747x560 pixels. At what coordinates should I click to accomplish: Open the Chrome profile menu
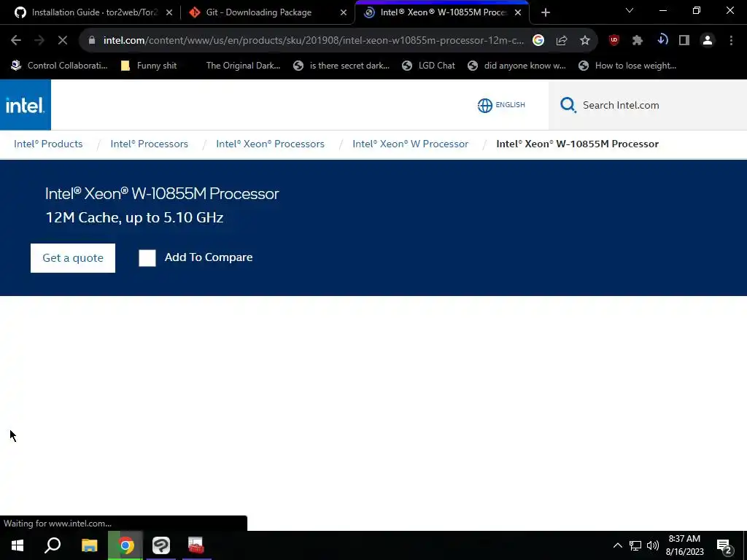tap(708, 41)
